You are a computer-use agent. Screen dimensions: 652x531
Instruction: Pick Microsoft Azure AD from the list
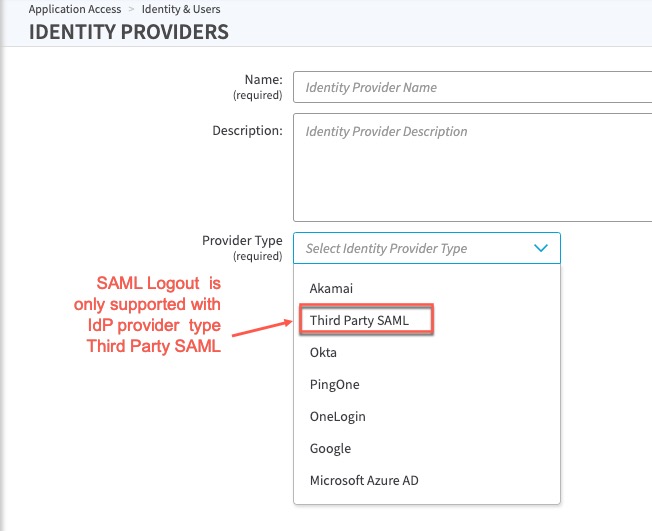coord(364,480)
